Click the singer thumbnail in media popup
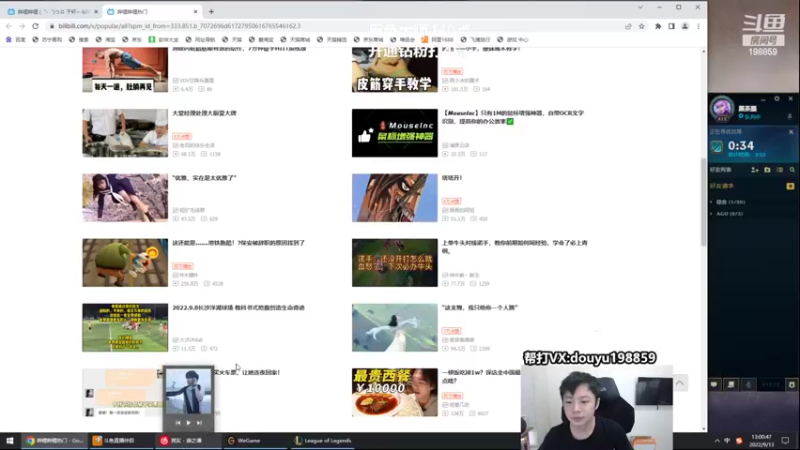Viewport: 800px width, 450px height. pos(188,392)
